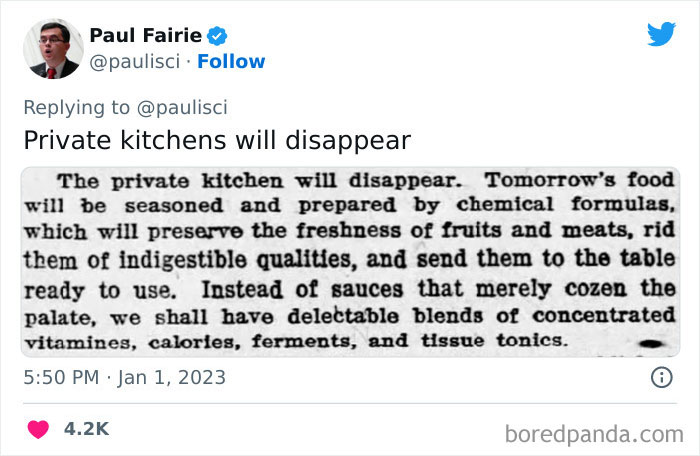Image resolution: width=700 pixels, height=456 pixels.
Task: Click the blue verified checkmark badge
Action: pos(218,36)
